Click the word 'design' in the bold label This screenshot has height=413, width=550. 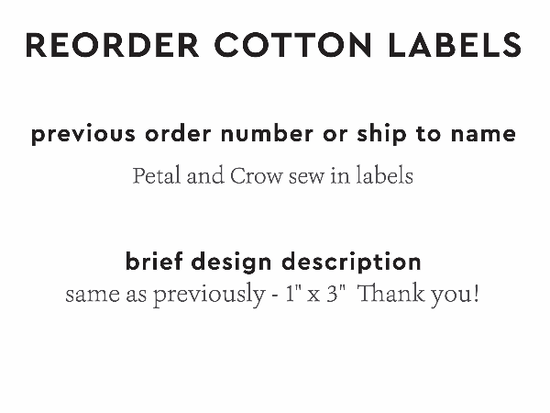coord(232,262)
